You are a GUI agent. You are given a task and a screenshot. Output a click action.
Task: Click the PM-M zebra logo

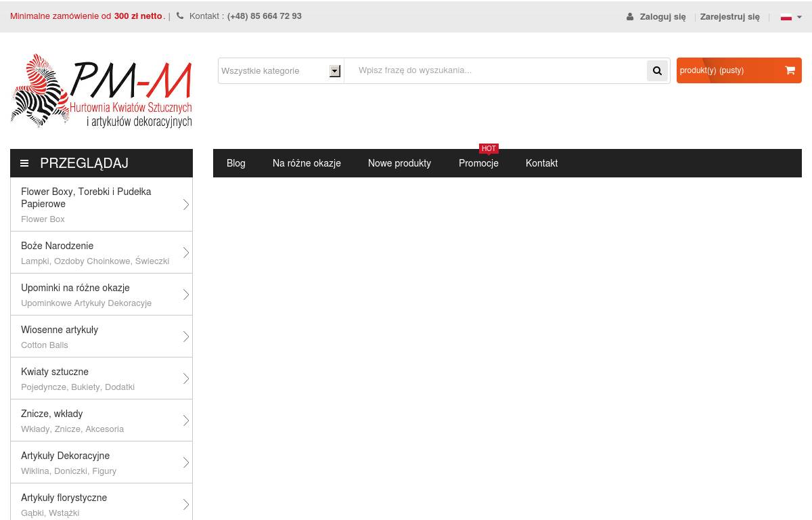pyautogui.click(x=101, y=91)
